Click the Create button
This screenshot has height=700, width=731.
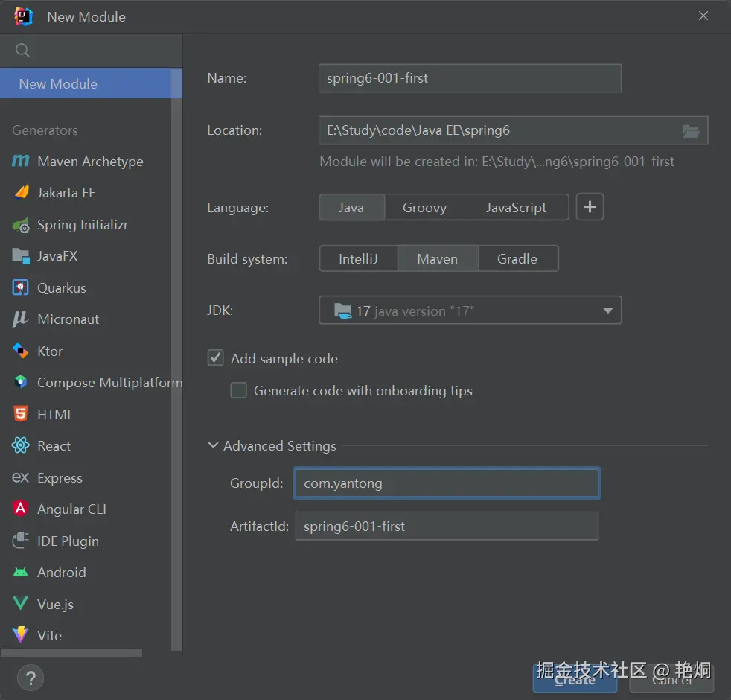(575, 679)
